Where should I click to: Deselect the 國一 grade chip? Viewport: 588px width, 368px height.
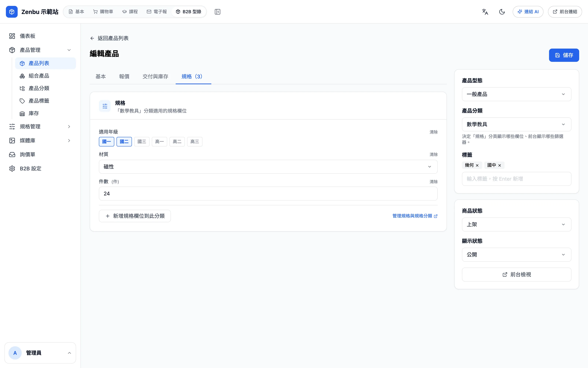[x=106, y=142]
